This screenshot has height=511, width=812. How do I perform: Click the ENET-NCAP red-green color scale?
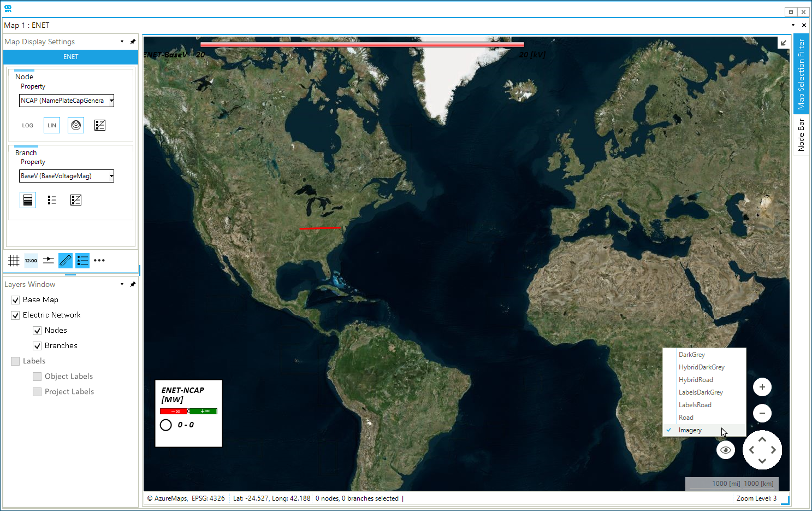(188, 411)
